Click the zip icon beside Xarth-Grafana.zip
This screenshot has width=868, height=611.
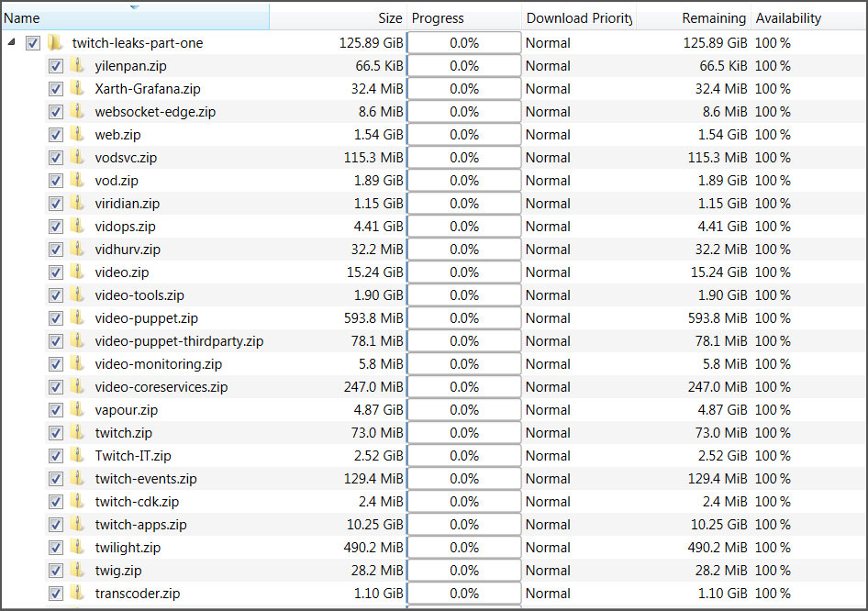click(77, 89)
